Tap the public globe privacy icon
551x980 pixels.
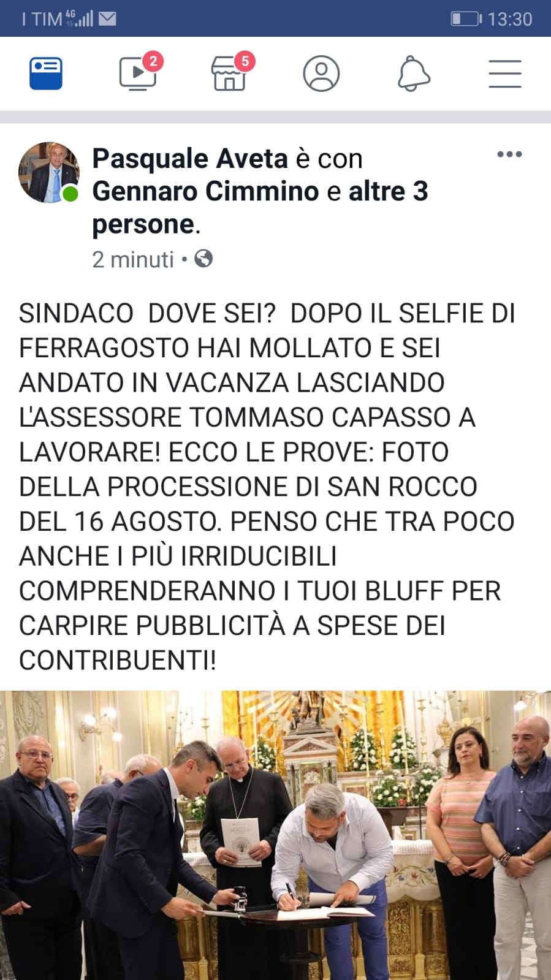click(203, 259)
